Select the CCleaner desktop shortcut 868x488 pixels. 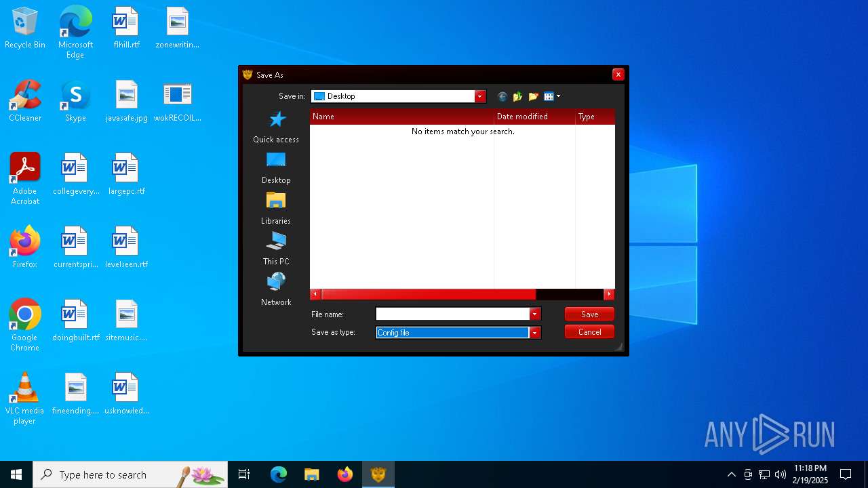[x=25, y=102]
